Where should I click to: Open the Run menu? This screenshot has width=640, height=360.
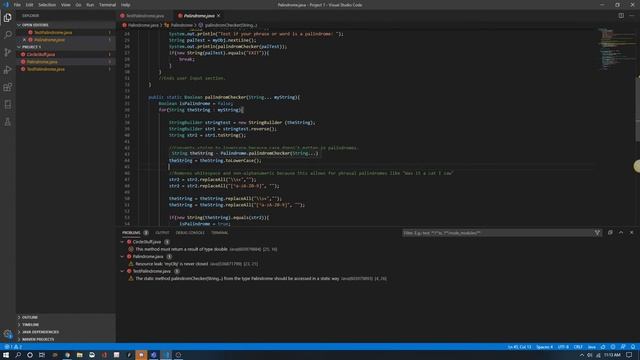pyautogui.click(x=90, y=5)
